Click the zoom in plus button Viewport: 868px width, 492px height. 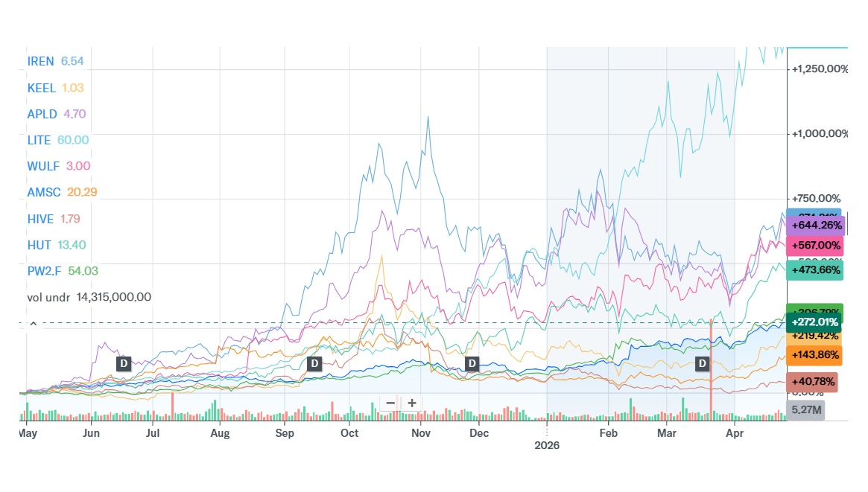pos(412,403)
